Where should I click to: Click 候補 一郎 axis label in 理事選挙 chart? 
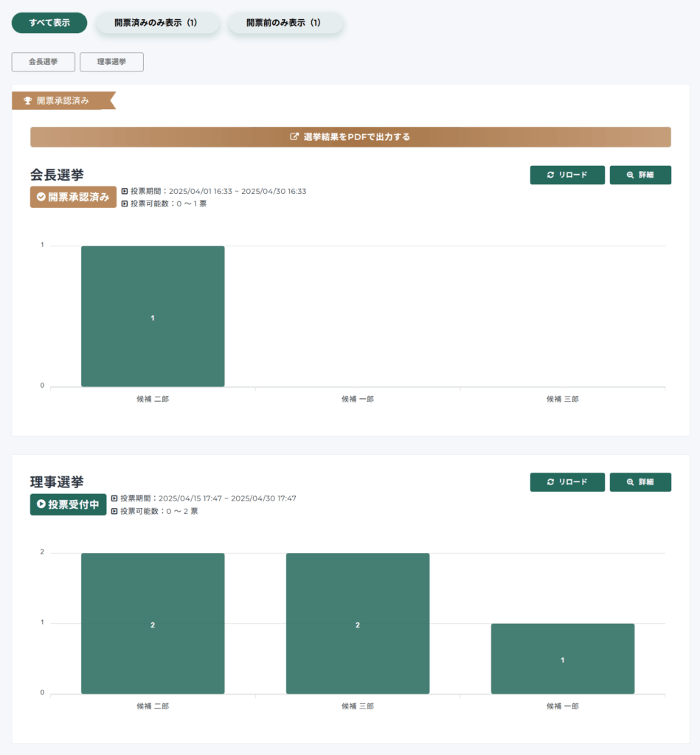pyautogui.click(x=563, y=706)
